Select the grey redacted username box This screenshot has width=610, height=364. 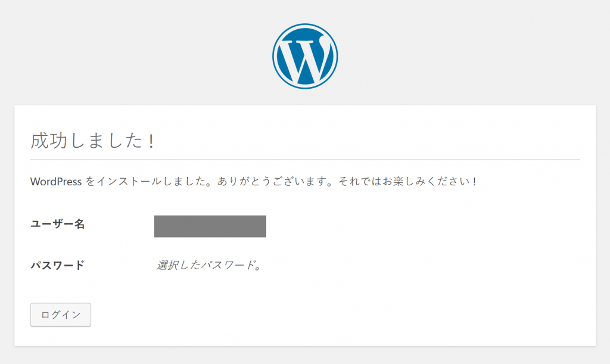point(210,226)
